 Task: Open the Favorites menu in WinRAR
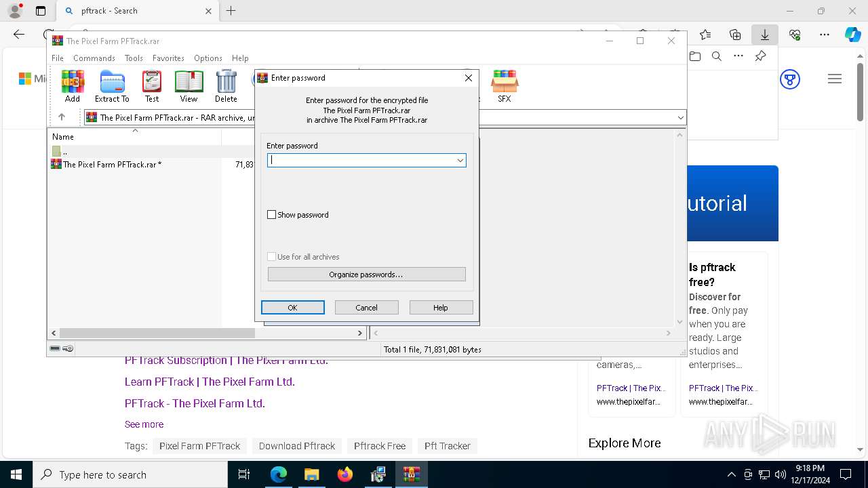[168, 58]
